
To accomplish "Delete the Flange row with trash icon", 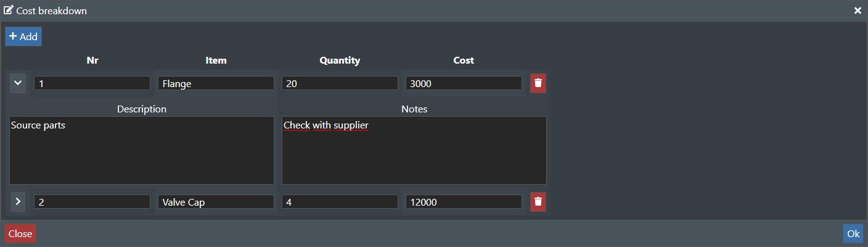I will pyautogui.click(x=538, y=83).
